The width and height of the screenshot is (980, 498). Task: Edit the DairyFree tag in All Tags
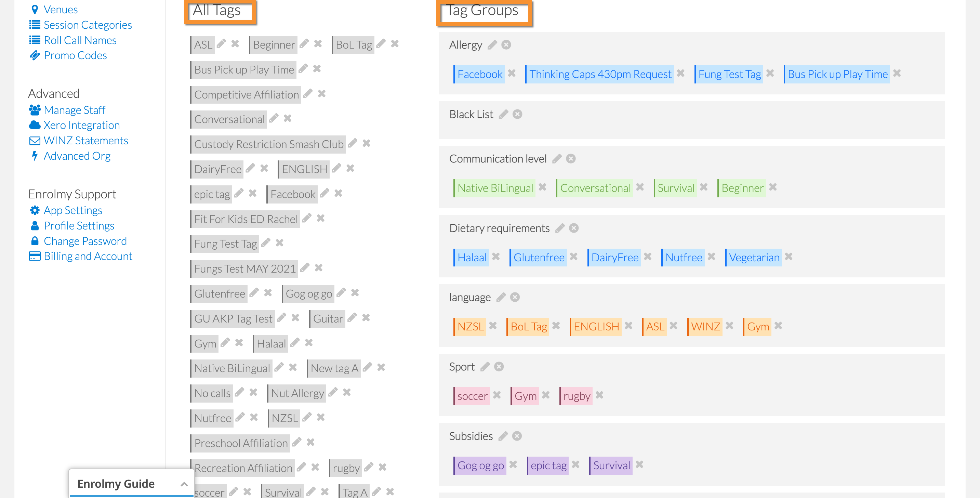(250, 168)
